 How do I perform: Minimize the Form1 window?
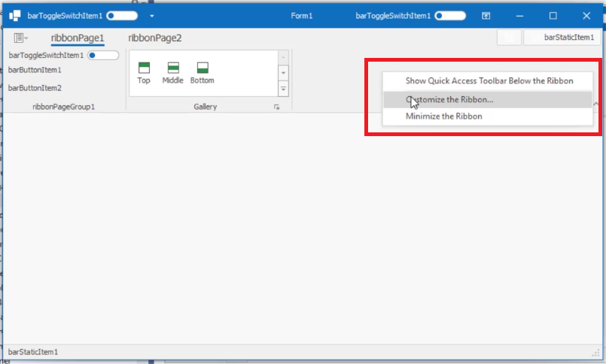520,16
